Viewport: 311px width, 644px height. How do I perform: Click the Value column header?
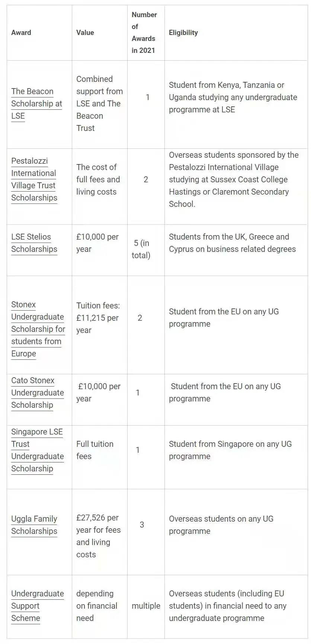click(85, 32)
